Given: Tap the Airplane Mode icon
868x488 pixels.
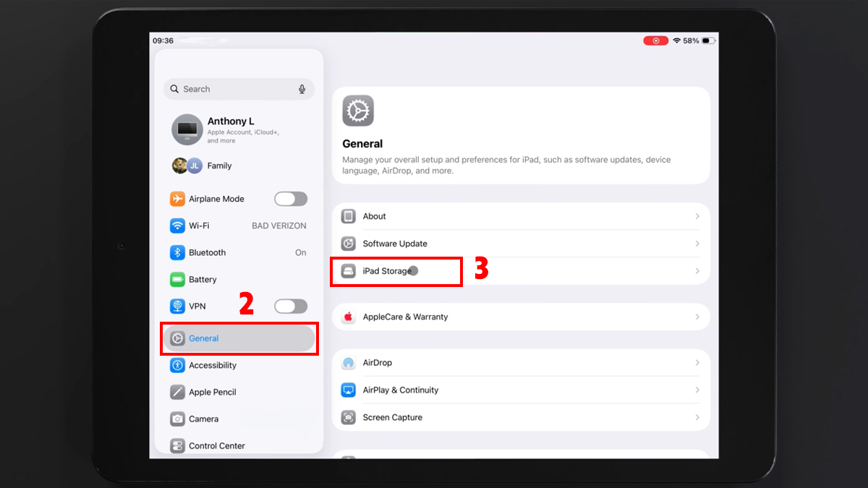Looking at the screenshot, I should tap(177, 199).
